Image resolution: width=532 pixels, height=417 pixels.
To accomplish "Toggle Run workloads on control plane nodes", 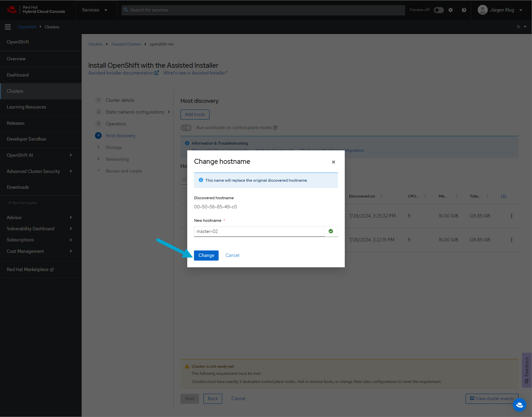I will coord(186,128).
